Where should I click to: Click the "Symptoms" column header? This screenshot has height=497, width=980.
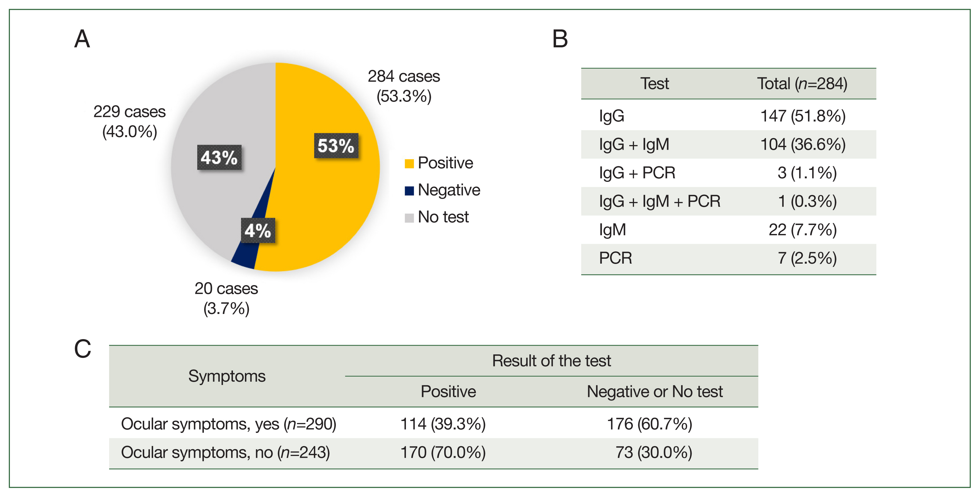[227, 376]
